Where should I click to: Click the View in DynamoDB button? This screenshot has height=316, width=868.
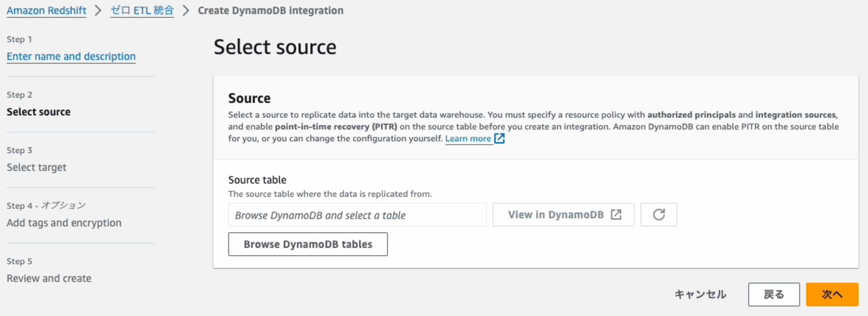(563, 215)
